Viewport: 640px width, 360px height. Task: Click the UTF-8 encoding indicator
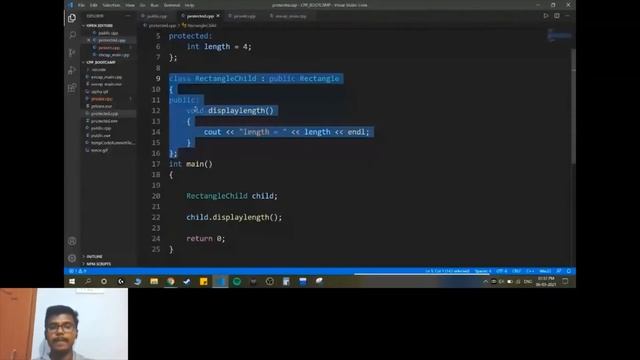(502, 271)
